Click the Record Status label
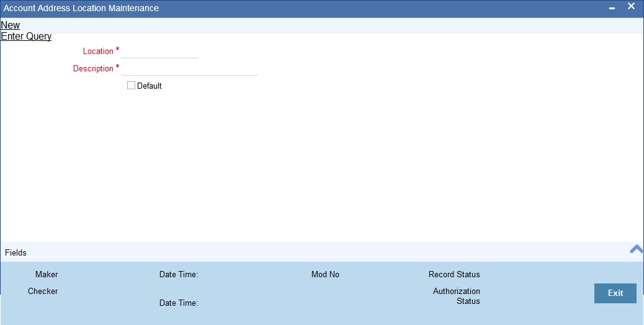This screenshot has height=325, width=644. click(x=454, y=274)
